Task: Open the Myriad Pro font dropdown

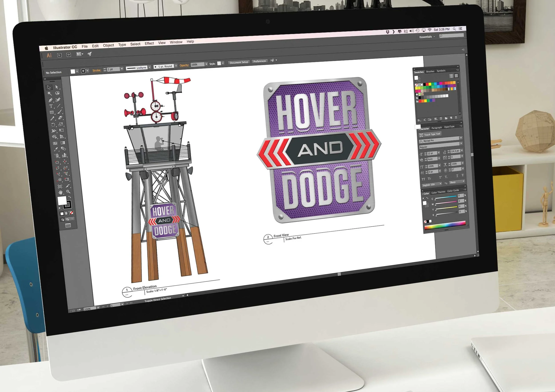Action: [x=461, y=138]
